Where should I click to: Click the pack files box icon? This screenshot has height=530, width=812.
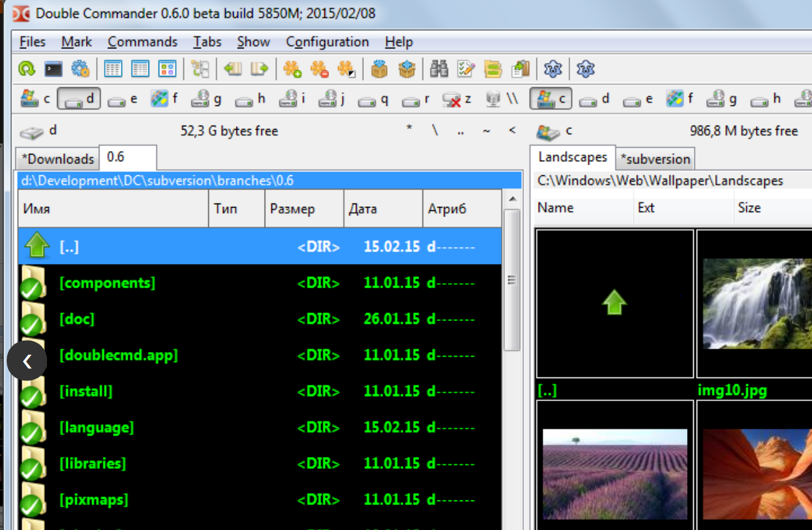point(380,69)
